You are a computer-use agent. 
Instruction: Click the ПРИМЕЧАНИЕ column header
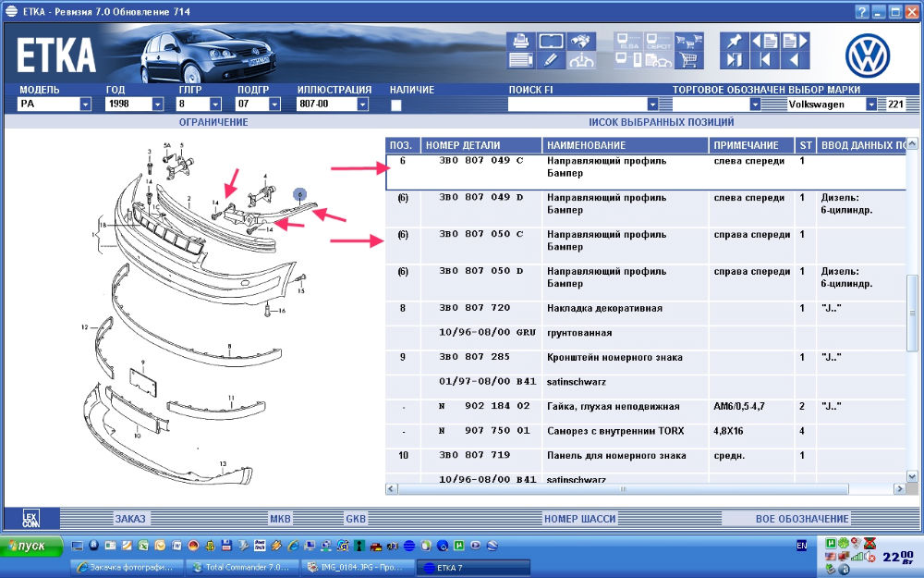[x=752, y=145]
